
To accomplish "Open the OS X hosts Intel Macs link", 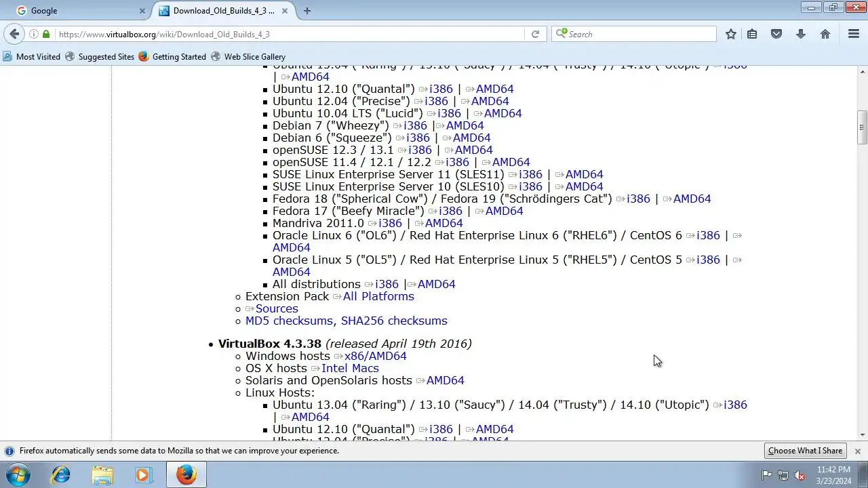I will coord(350,368).
